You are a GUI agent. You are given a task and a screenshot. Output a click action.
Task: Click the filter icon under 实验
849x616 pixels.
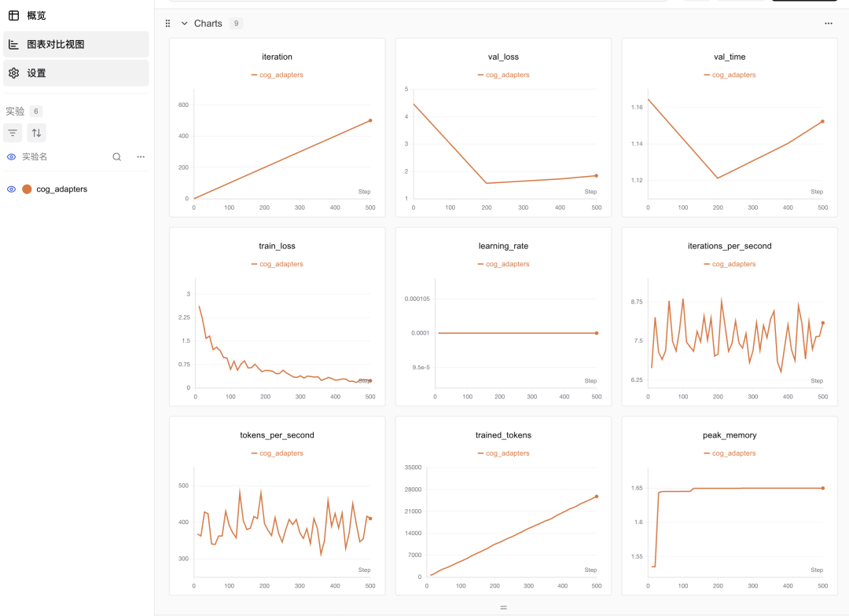pyautogui.click(x=13, y=133)
